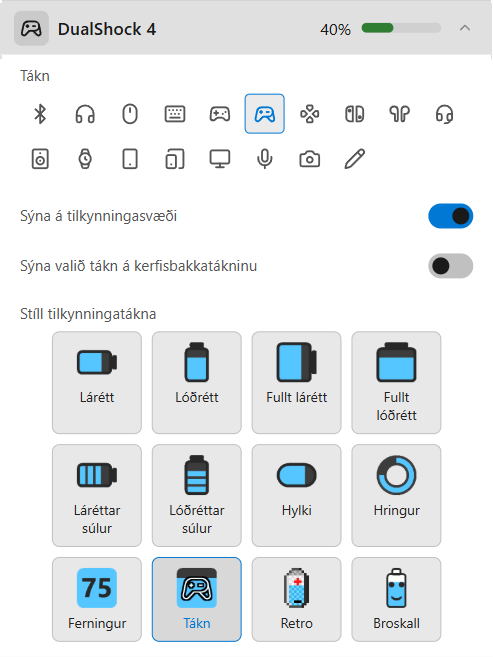This screenshot has width=493, height=657.
Task: Click the green battery level bar
Action: coord(401,28)
